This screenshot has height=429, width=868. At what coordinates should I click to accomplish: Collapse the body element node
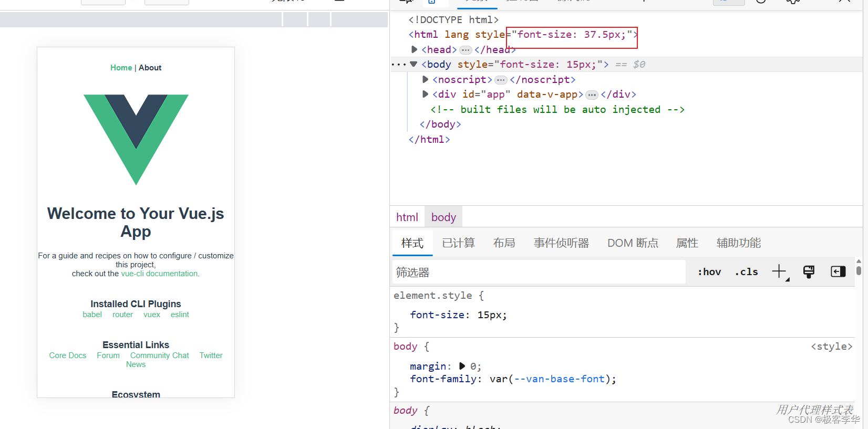[414, 64]
